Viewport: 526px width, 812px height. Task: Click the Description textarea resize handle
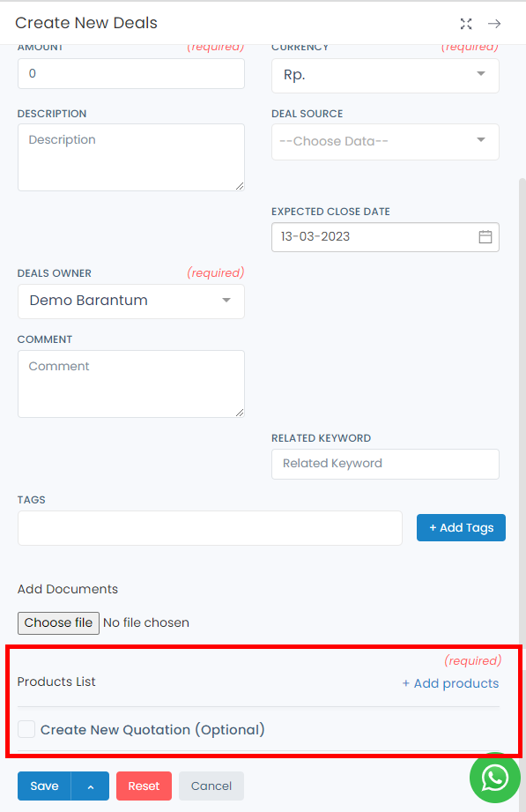pos(240,186)
